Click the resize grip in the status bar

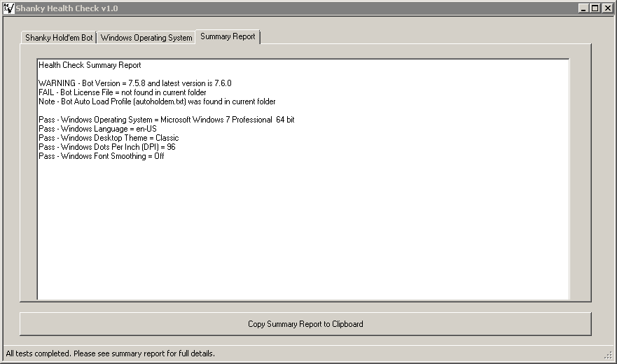(609, 355)
